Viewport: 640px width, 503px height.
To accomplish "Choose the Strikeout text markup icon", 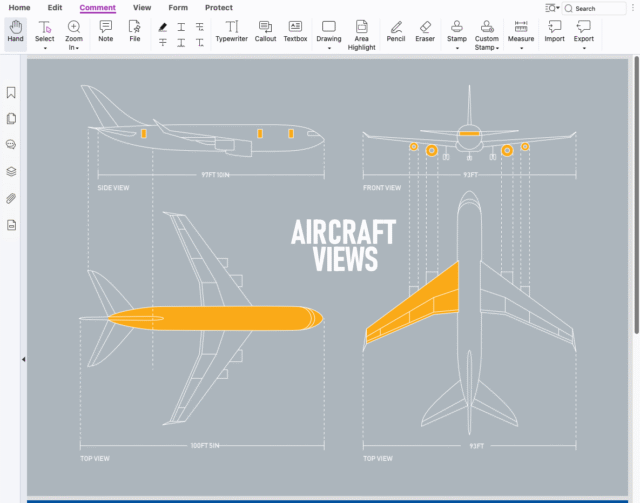I will [162, 42].
